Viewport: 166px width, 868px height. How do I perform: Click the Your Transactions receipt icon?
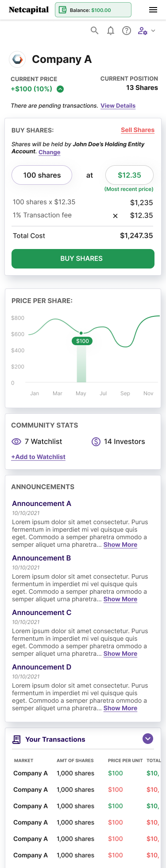tap(17, 740)
